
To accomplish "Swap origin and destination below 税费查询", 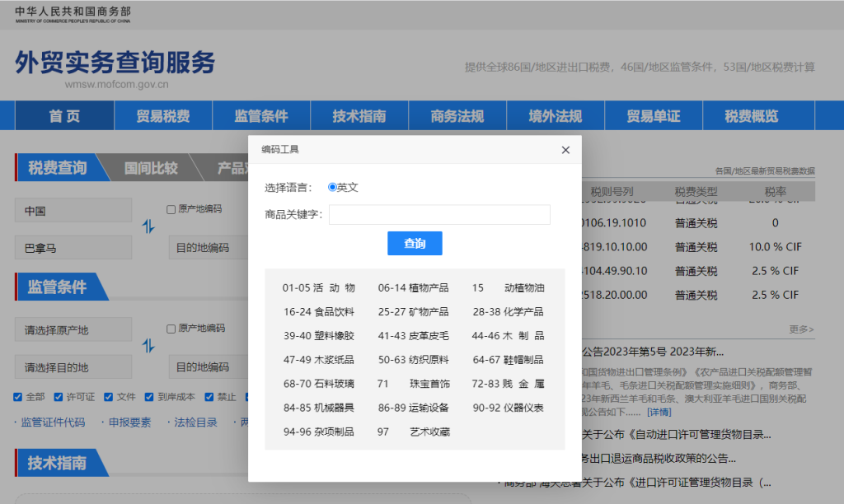I will 148,226.
